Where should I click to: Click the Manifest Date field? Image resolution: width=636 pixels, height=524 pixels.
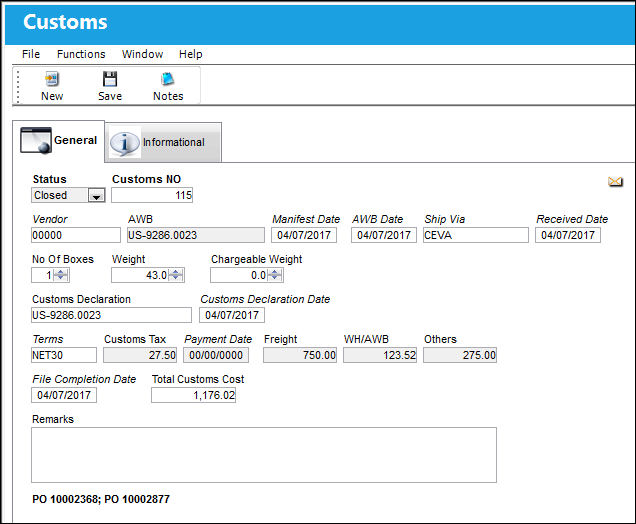pos(304,235)
